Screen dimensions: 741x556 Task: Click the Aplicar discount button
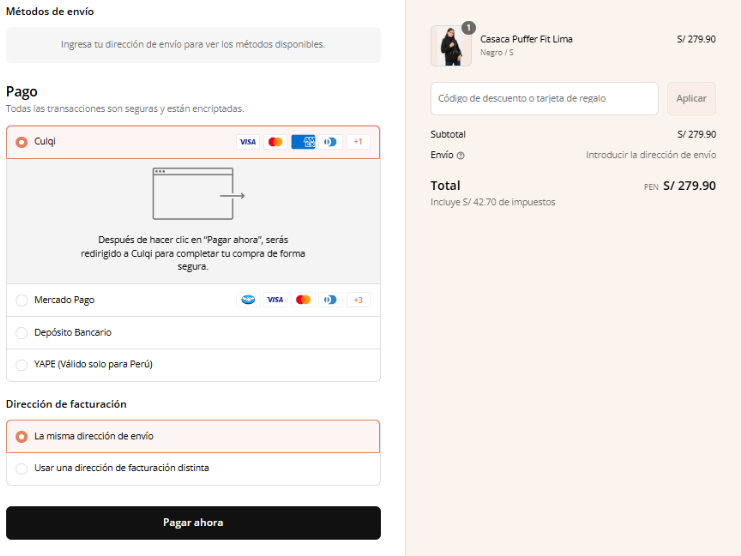691,98
